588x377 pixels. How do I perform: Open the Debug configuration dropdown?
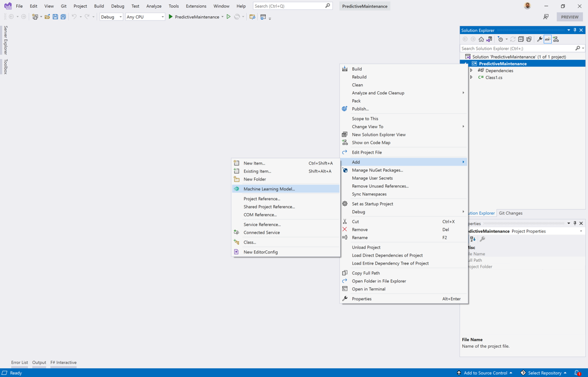pyautogui.click(x=112, y=17)
